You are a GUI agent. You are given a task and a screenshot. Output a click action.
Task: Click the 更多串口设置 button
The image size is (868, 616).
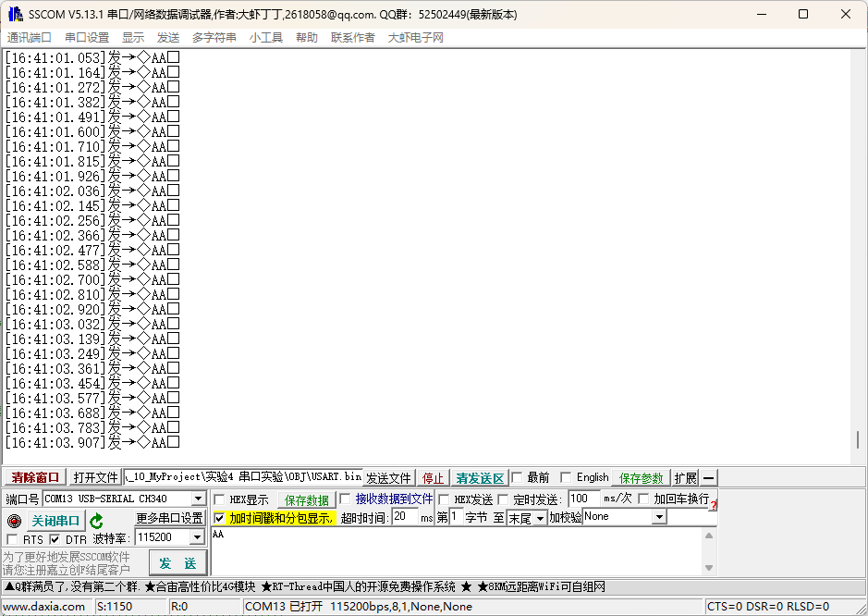[x=170, y=518]
